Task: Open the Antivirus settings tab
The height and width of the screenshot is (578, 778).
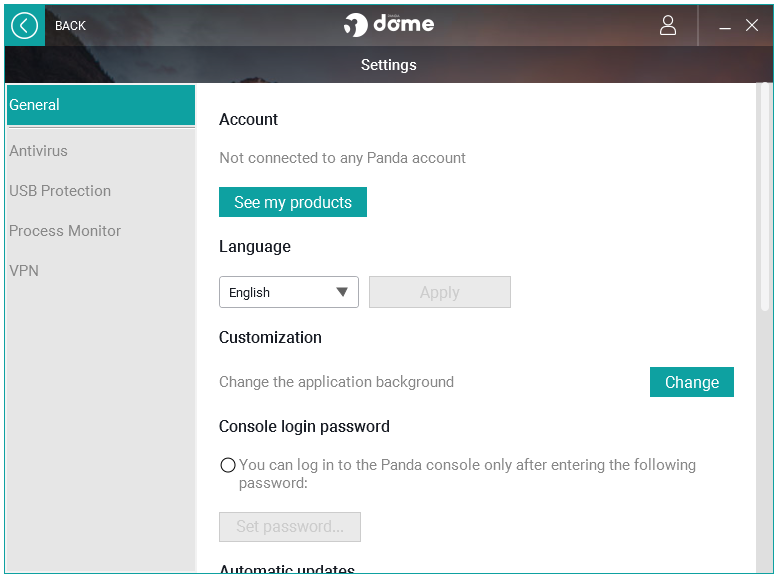Action: pyautogui.click(x=38, y=151)
